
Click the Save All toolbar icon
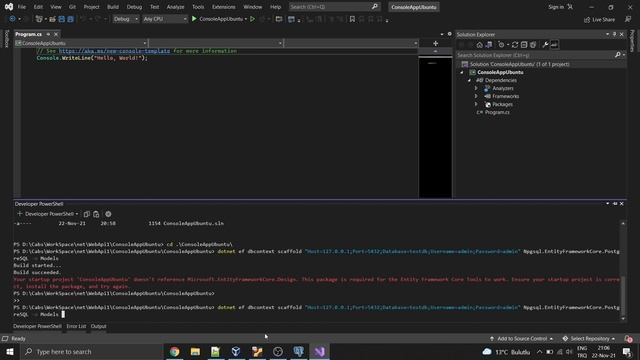pyautogui.click(x=71, y=19)
